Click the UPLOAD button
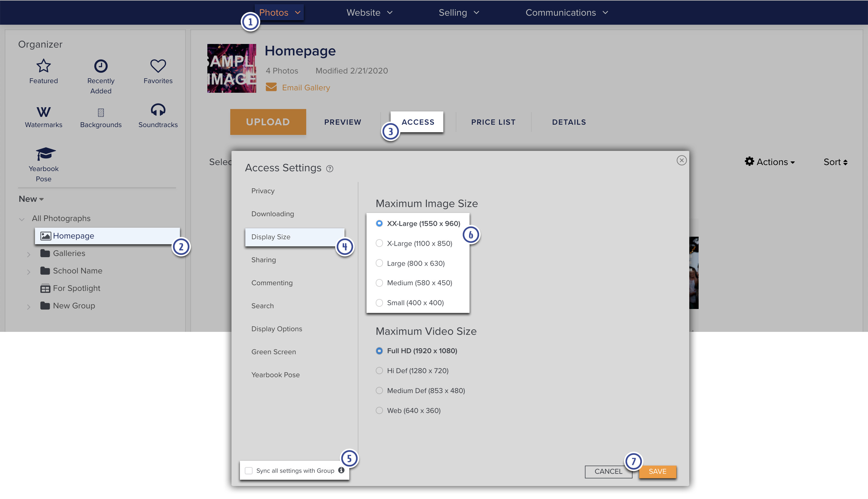The image size is (868, 499). click(268, 122)
